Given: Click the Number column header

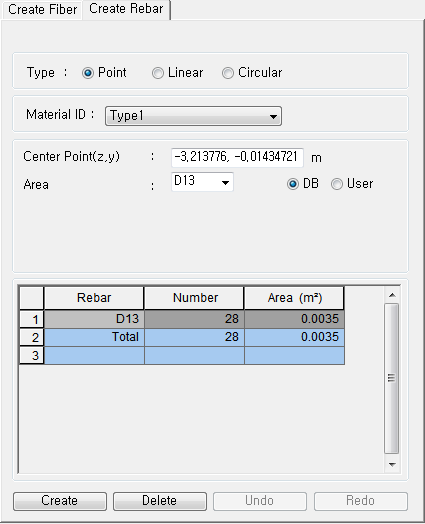Looking at the screenshot, I should (194, 298).
